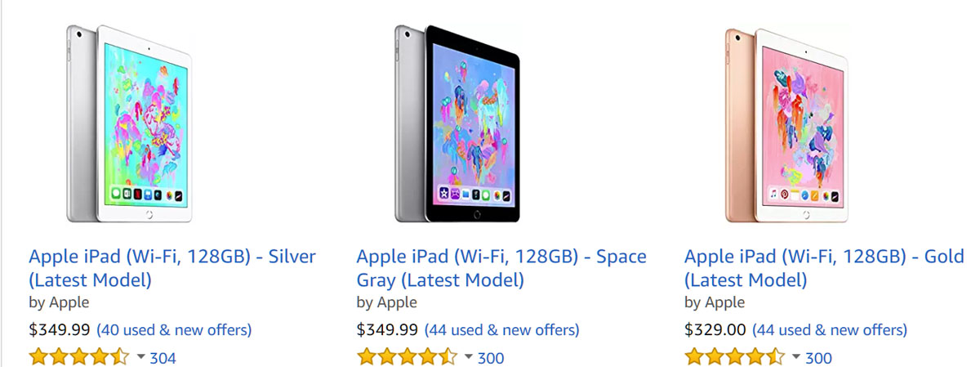This screenshot has width=980, height=367.
Task: Click the $349.99 price of Silver iPad
Action: [x=60, y=330]
